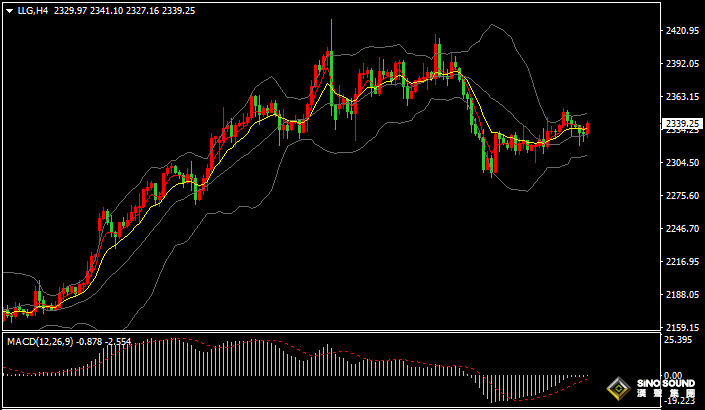Click the divider between chart and MACD panel

(330, 332)
